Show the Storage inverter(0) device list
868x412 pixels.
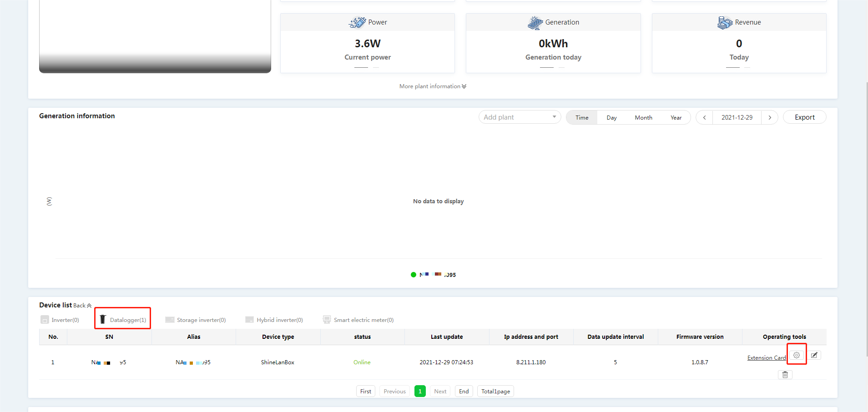click(x=196, y=320)
